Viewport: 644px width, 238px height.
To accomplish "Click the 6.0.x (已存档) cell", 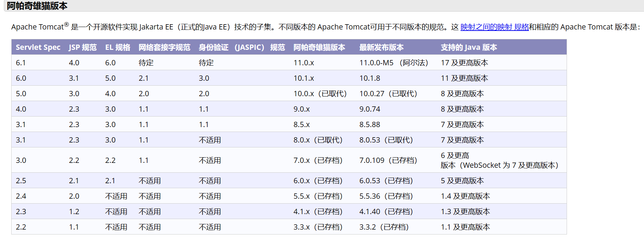I will (x=318, y=181).
